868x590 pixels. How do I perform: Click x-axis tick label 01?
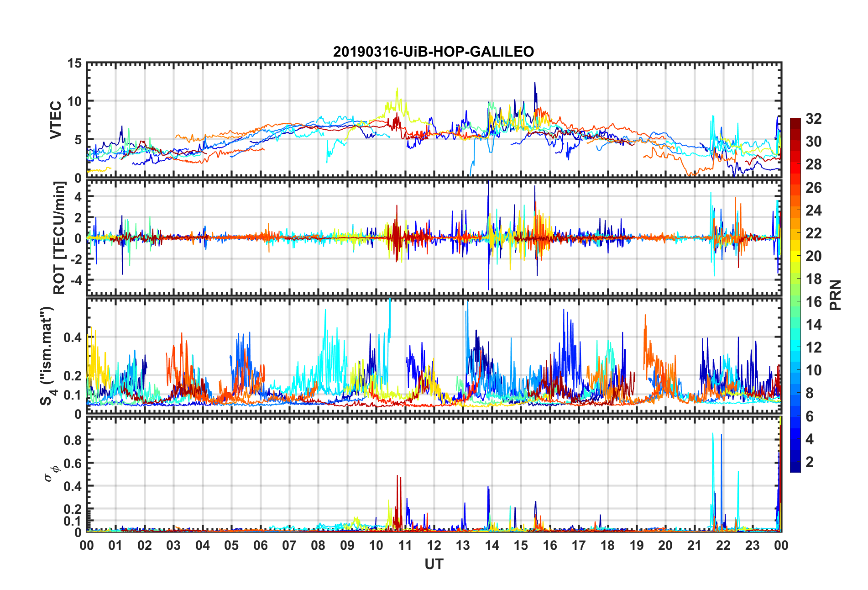click(115, 545)
